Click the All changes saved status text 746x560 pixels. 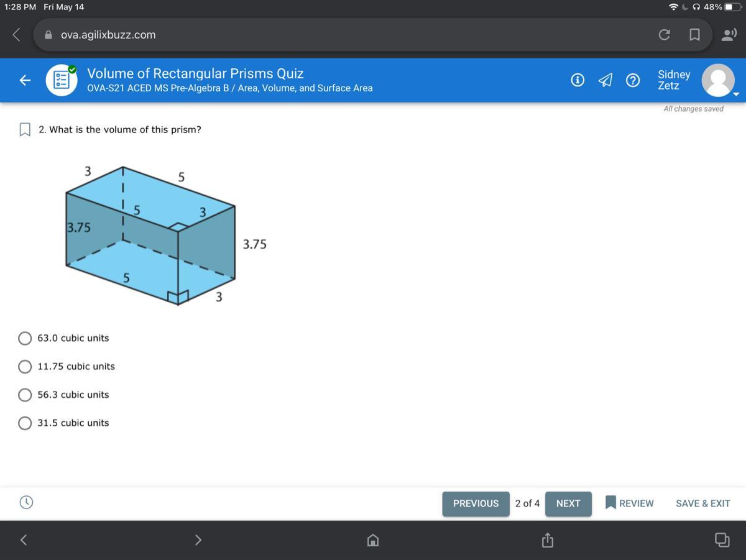pos(693,109)
